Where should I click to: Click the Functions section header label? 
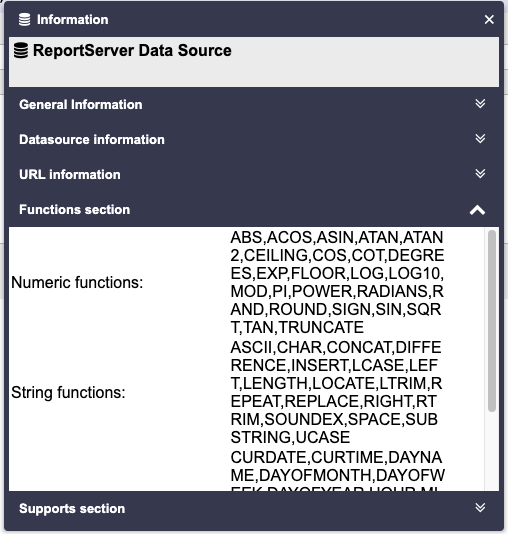(75, 210)
